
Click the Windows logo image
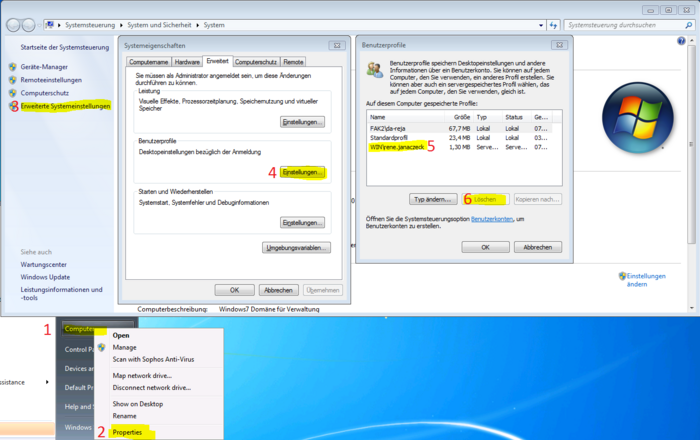(638, 117)
